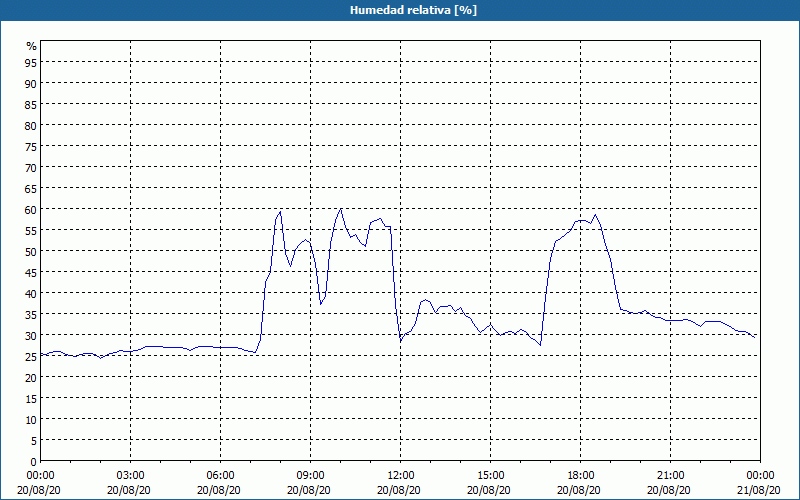This screenshot has height=500, width=800.
Task: Select the 15 label on the humidity scale
Action: click(31, 399)
